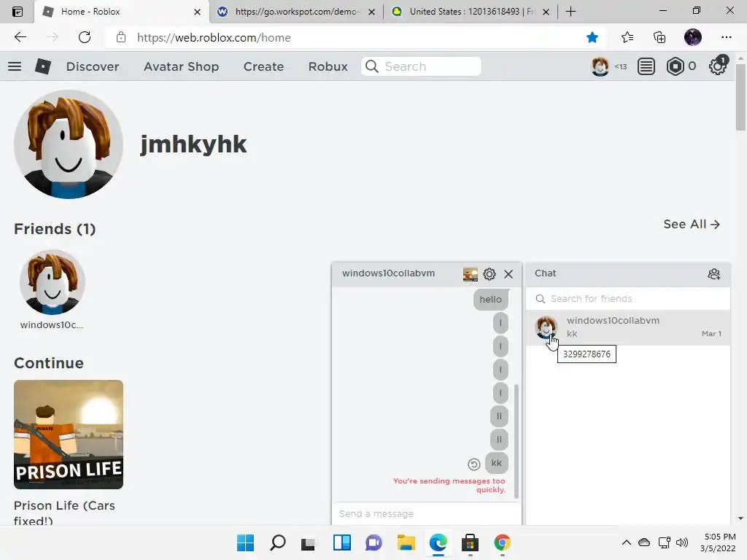Open the Favorites list icon
This screenshot has width=747, height=560.
tap(627, 38)
